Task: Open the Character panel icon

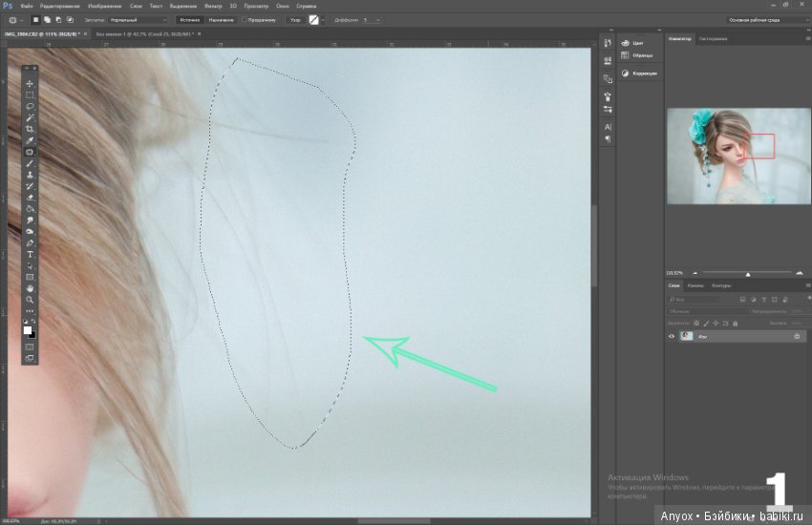Action: coord(608,127)
